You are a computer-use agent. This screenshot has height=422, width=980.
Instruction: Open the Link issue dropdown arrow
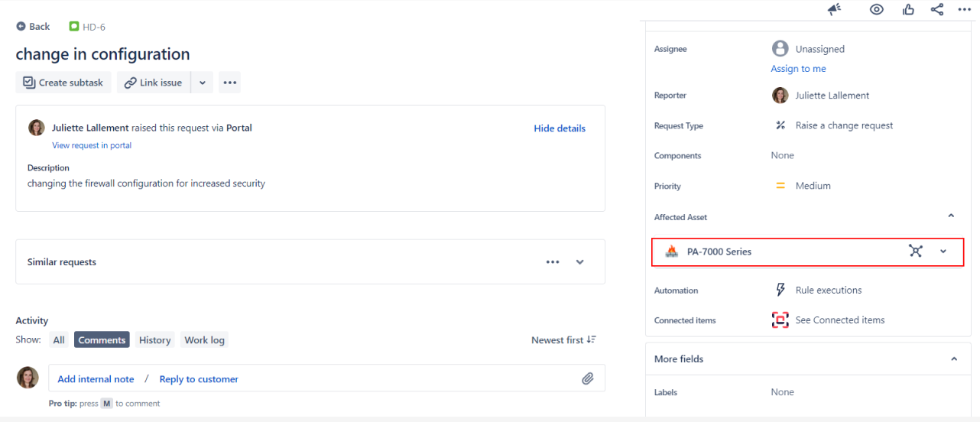(203, 83)
